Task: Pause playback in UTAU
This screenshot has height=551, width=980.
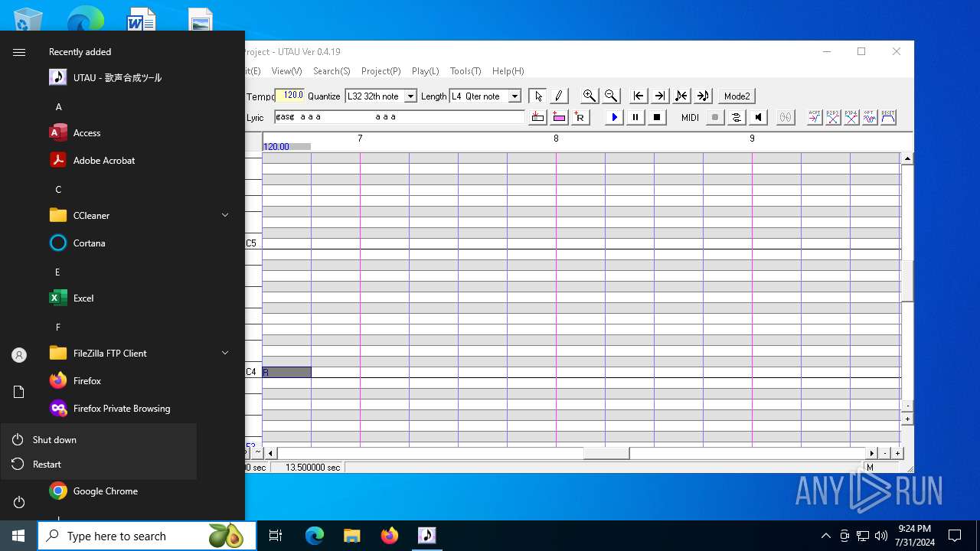Action: tap(635, 117)
